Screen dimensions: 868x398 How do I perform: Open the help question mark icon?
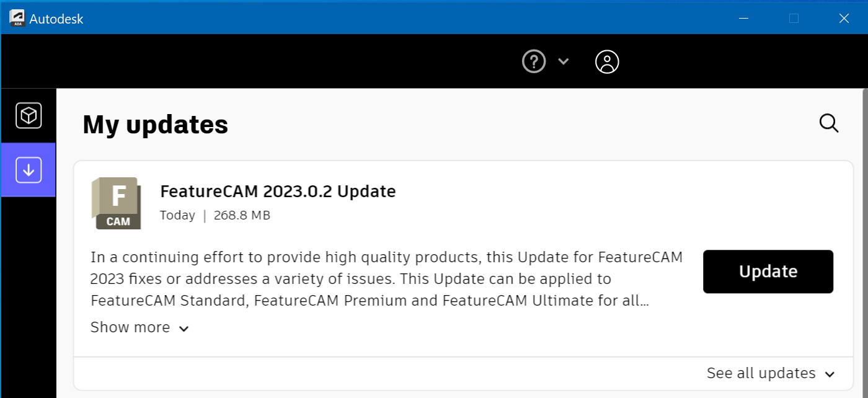533,61
